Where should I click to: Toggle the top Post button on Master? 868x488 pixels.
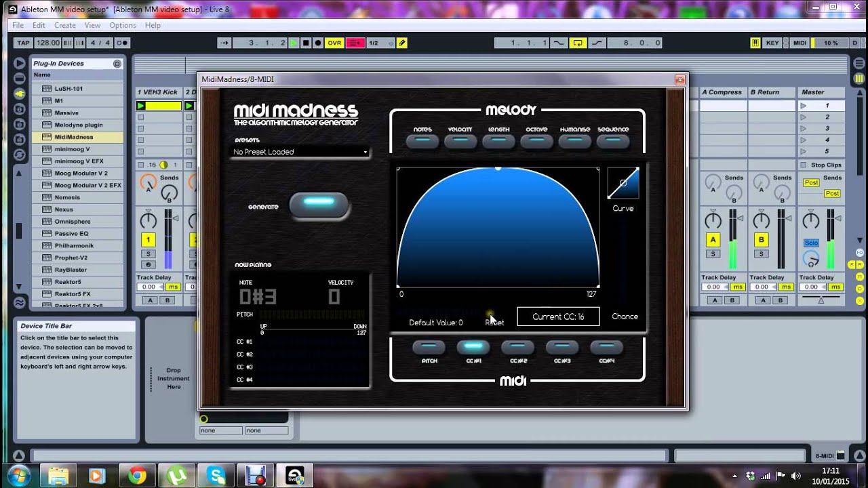tap(811, 183)
